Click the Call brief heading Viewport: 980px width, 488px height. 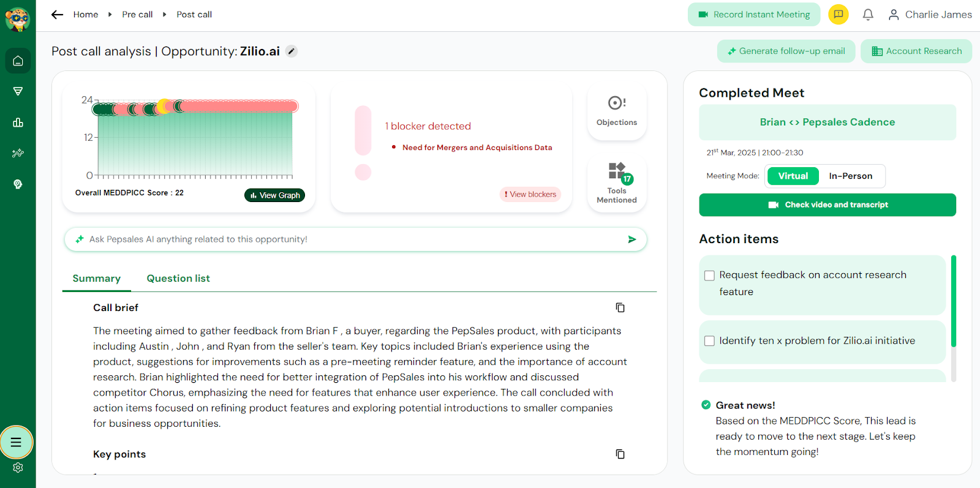pos(116,307)
